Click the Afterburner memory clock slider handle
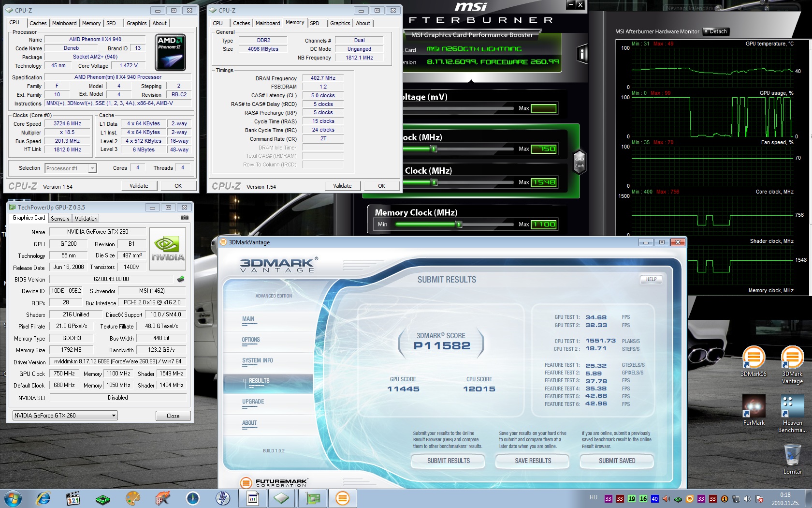This screenshot has width=812, height=508. point(459,224)
